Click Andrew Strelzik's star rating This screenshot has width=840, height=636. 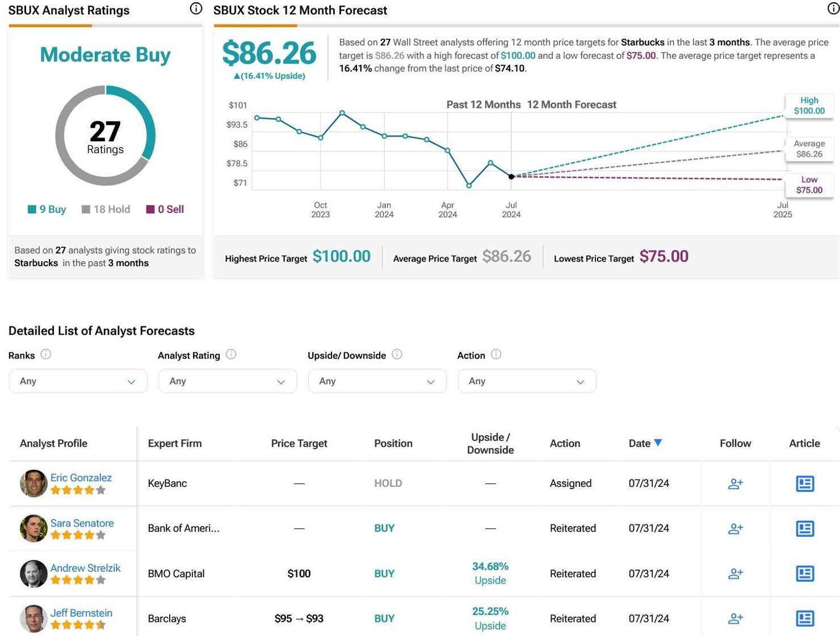[78, 580]
